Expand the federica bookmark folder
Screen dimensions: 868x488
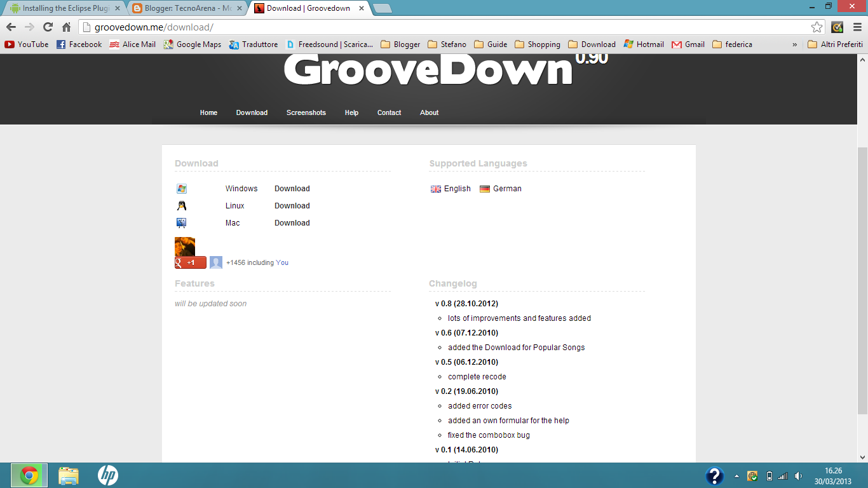tap(732, 44)
